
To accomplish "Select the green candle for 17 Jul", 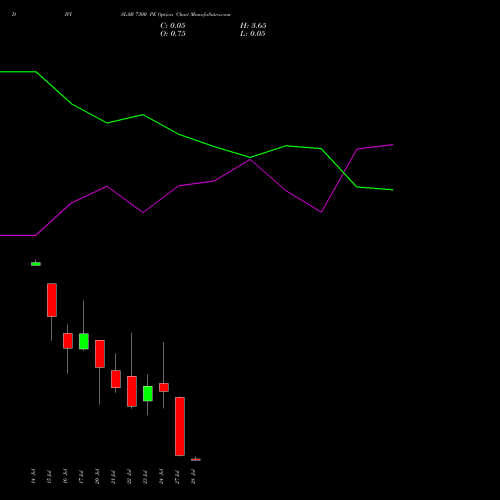I will point(84,341).
